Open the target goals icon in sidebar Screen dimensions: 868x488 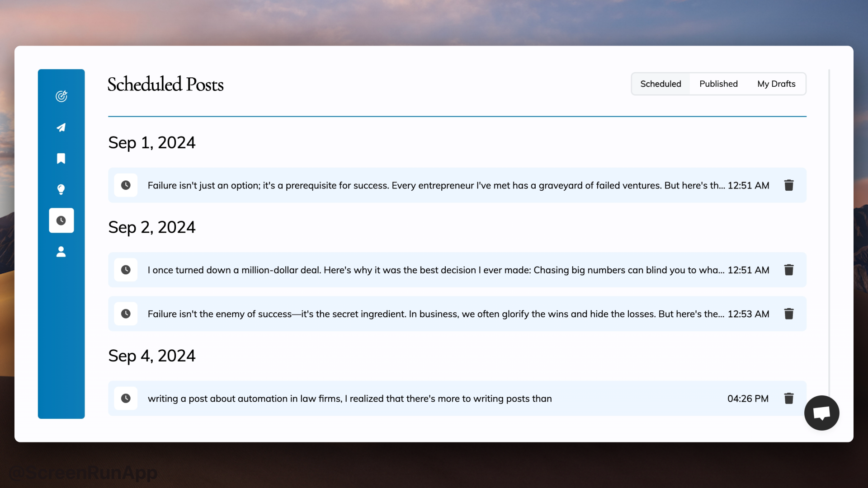[61, 96]
